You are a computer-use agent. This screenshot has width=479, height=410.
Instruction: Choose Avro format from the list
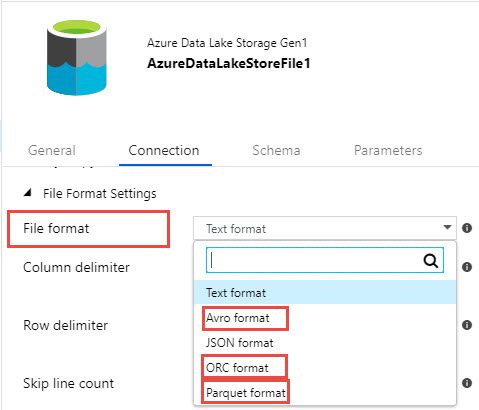pos(238,318)
